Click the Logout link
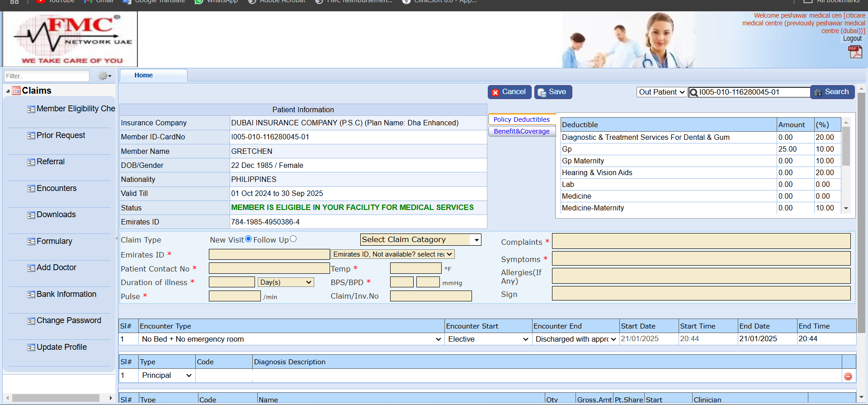 click(852, 38)
